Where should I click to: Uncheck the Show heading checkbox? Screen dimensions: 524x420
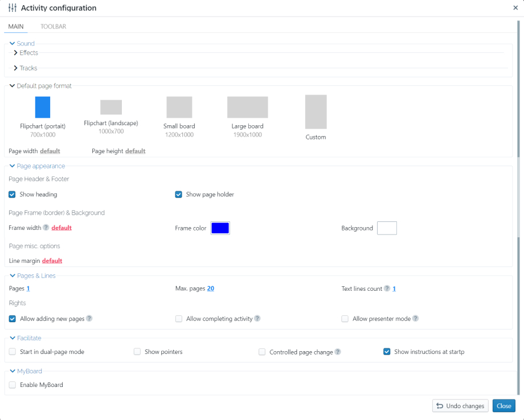tap(12, 194)
